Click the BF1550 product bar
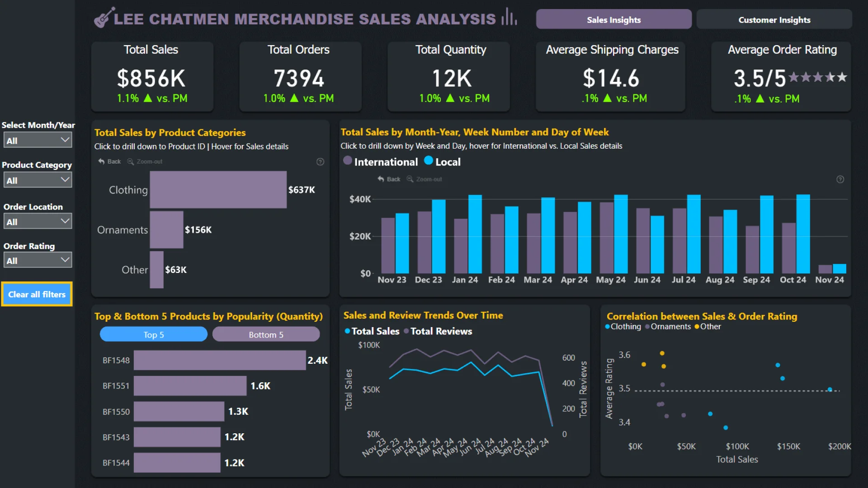Viewport: 868px width, 488px height. (179, 411)
